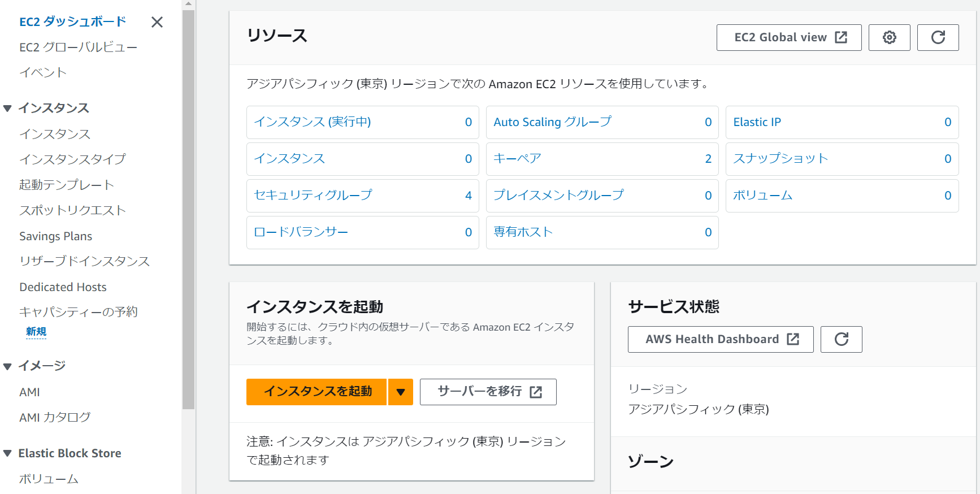Go to イベント in sidebar
The image size is (980, 494).
[43, 72]
